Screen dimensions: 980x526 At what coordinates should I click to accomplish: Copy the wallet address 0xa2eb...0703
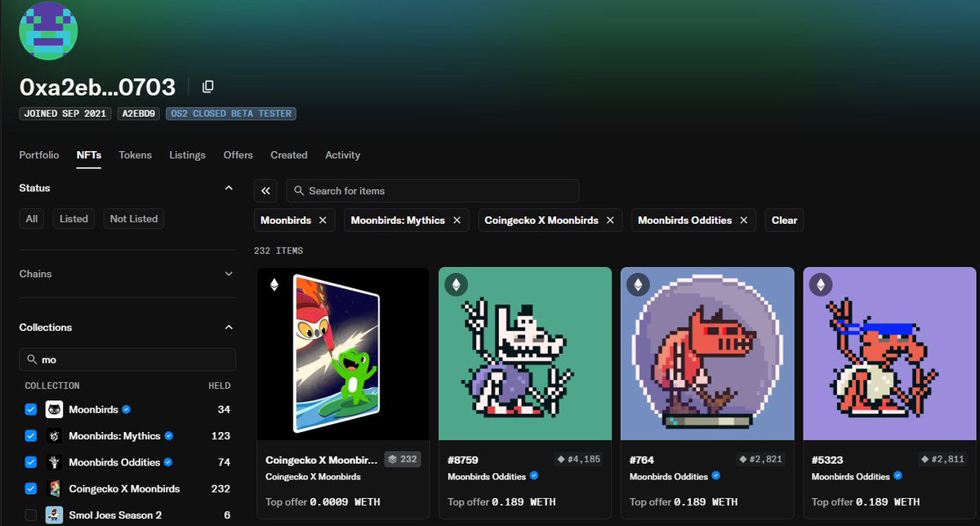pyautogui.click(x=208, y=87)
